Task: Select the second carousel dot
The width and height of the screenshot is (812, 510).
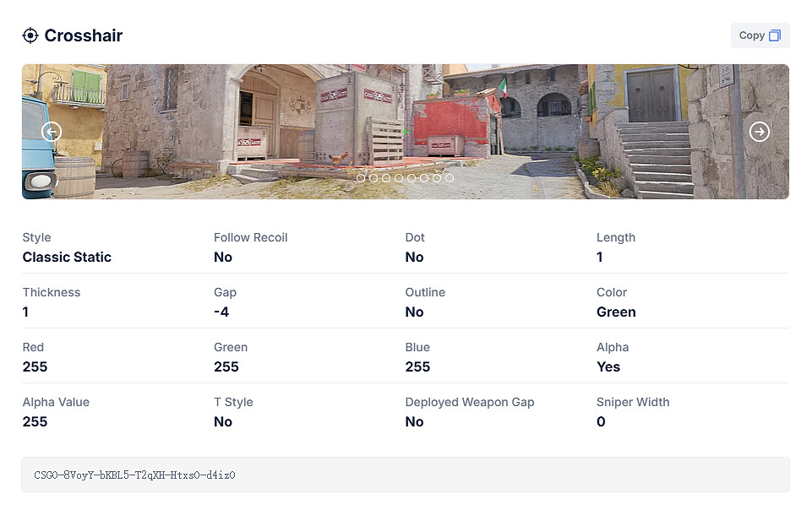Action: (x=373, y=178)
